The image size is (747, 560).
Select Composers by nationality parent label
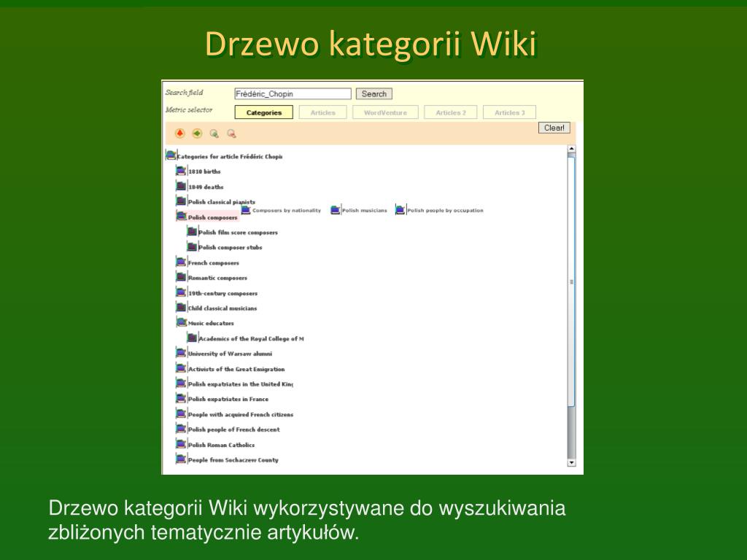tap(287, 210)
